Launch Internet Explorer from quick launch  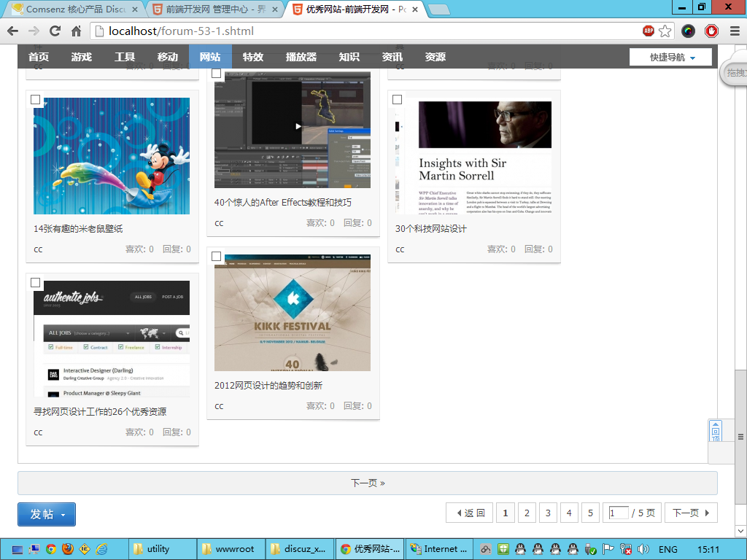point(101,550)
